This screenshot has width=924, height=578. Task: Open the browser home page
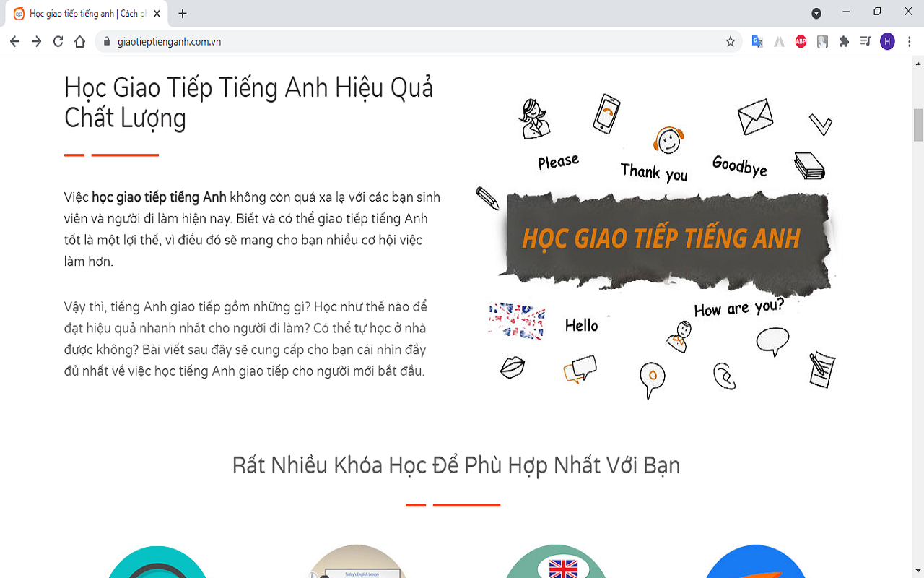80,42
